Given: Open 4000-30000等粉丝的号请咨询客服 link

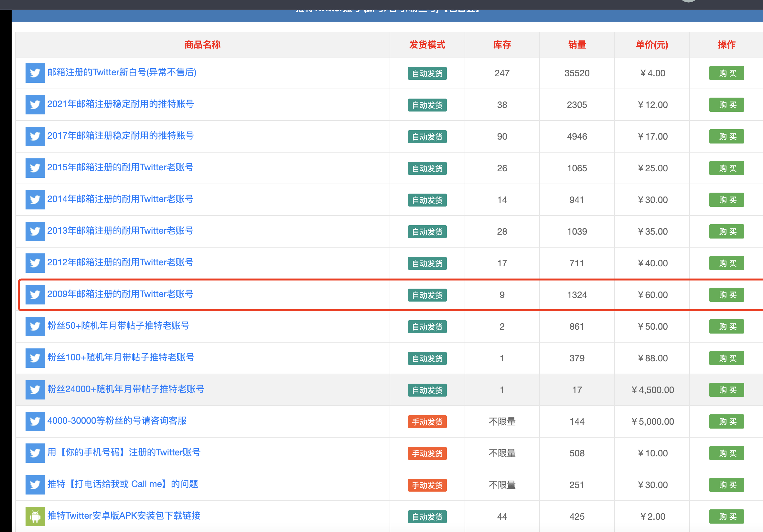Looking at the screenshot, I should click(x=117, y=421).
